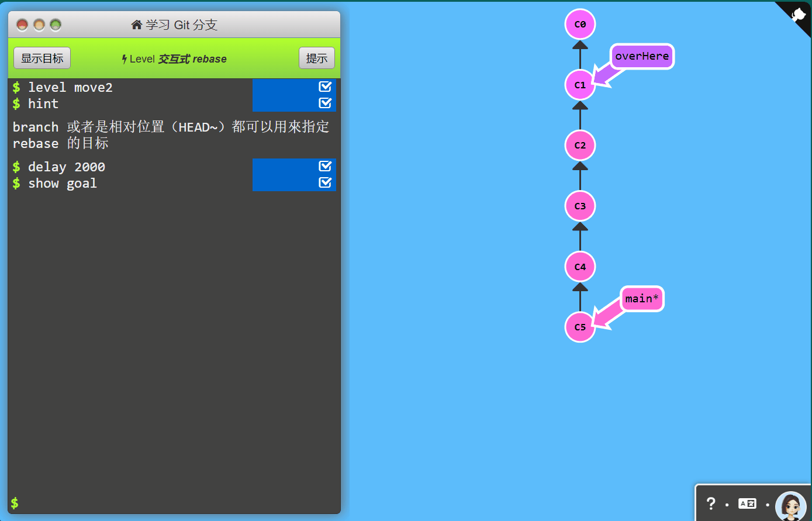Select commit node C0
Image resolution: width=812 pixels, height=521 pixels.
point(579,25)
